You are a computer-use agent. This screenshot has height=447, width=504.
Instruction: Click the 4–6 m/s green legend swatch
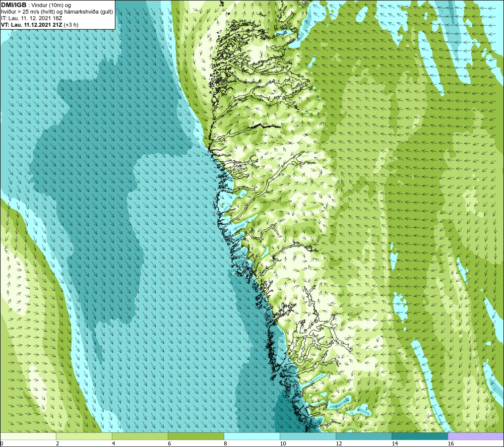tap(140, 436)
